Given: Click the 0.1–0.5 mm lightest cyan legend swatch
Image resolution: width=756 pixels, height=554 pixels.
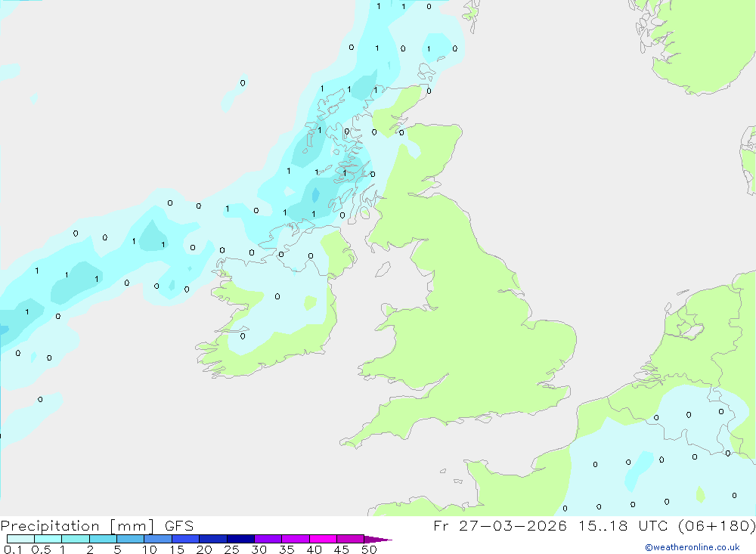Looking at the screenshot, I should (x=20, y=539).
